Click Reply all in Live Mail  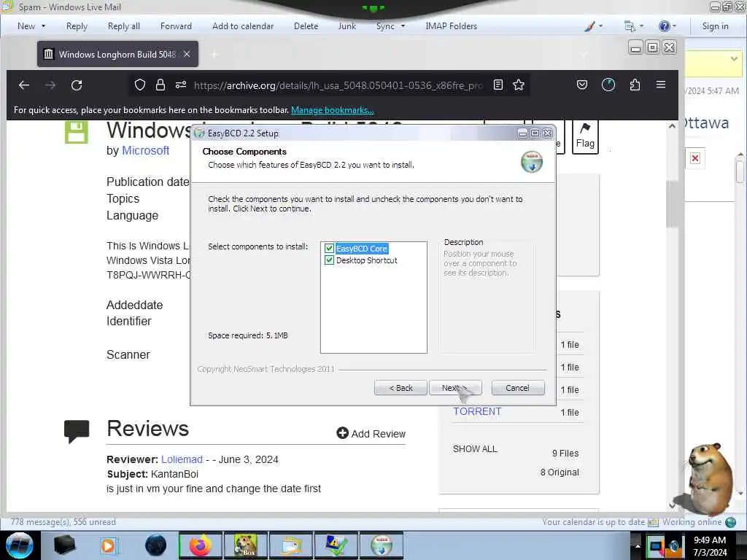tap(124, 26)
